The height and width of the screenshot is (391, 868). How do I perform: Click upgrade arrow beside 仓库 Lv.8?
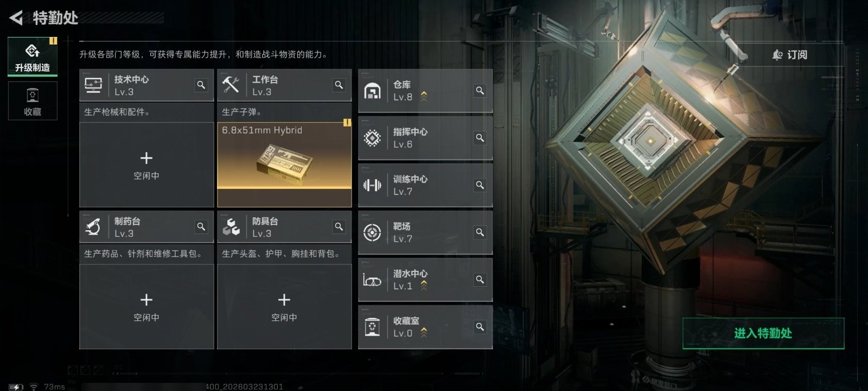click(424, 96)
